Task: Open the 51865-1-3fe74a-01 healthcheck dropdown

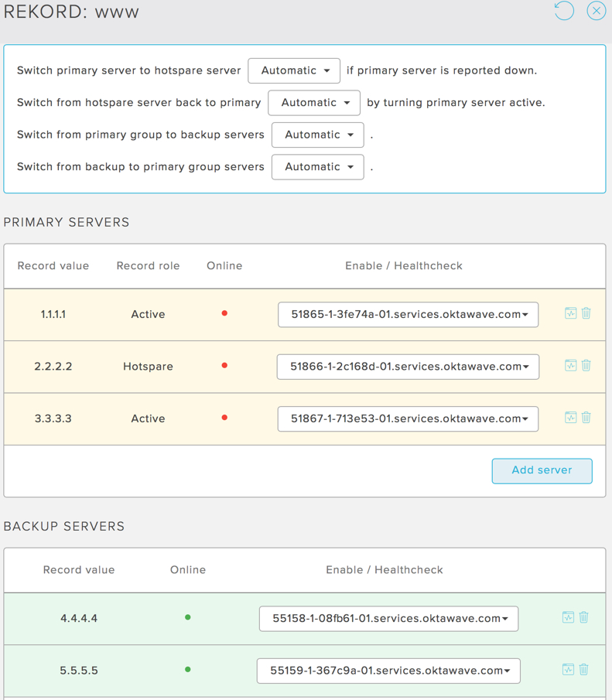Action: tap(408, 315)
